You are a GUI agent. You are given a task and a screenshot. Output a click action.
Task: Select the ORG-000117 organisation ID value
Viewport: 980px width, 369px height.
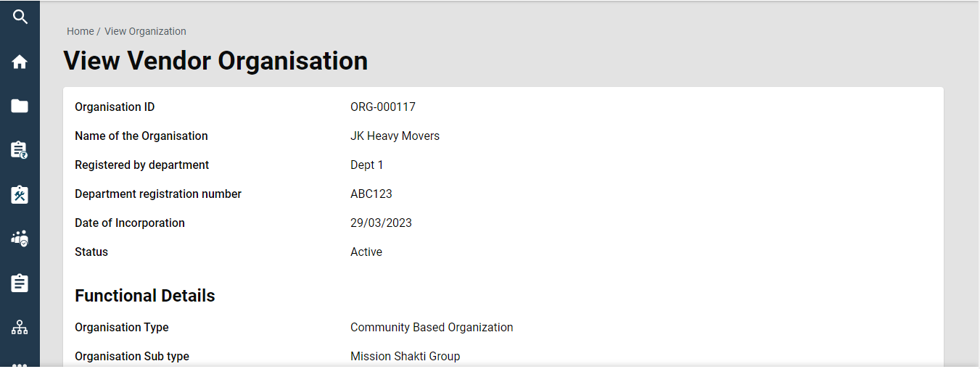click(x=382, y=107)
